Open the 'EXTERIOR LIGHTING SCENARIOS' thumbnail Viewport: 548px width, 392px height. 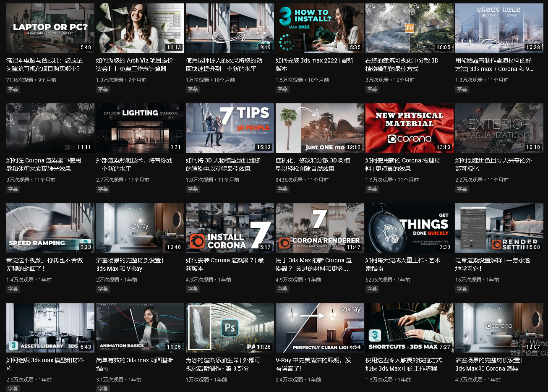(140, 128)
